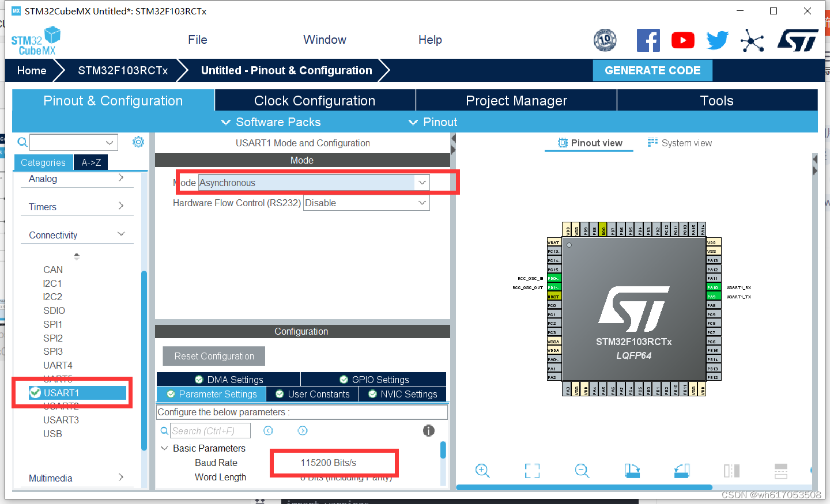Click GENERATE CODE button
The image size is (830, 504).
click(652, 70)
